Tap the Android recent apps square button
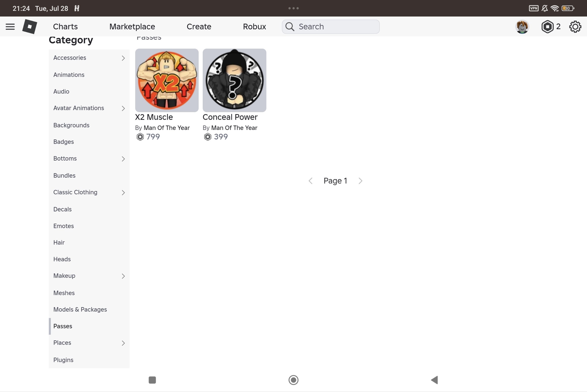This screenshot has width=587, height=392. pos(152,380)
